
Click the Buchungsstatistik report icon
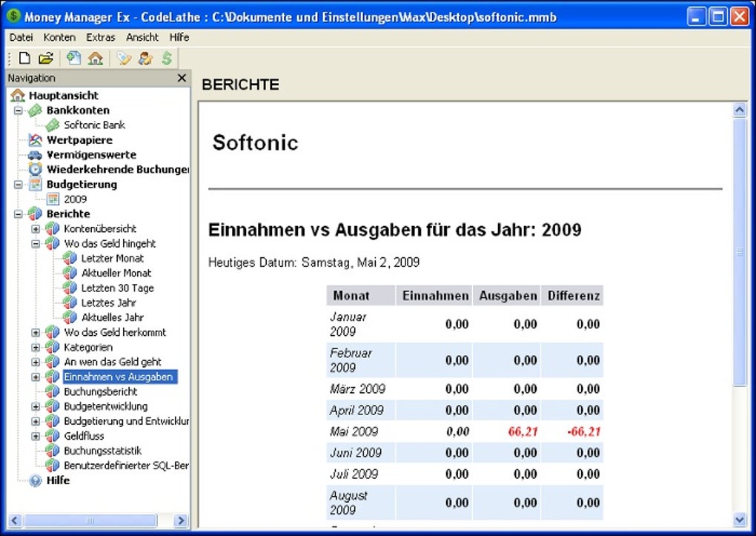point(52,451)
